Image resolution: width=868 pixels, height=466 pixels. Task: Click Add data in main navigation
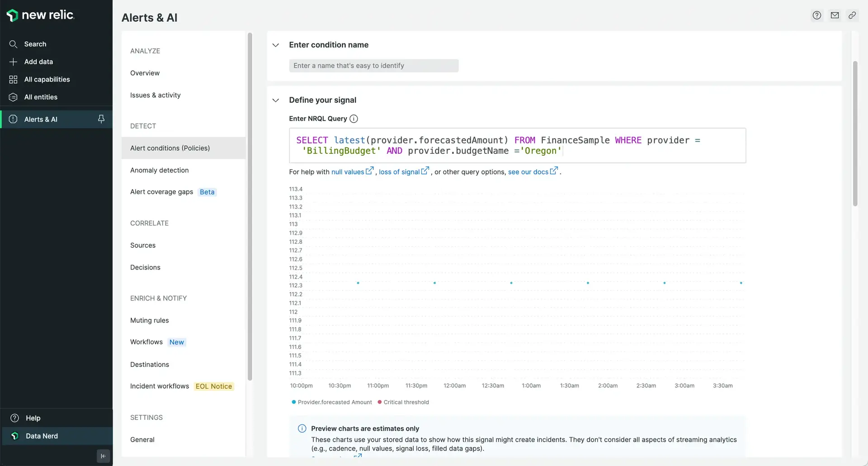(38, 62)
